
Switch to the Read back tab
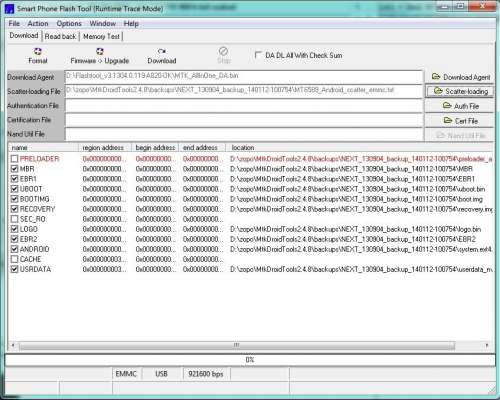(x=60, y=36)
